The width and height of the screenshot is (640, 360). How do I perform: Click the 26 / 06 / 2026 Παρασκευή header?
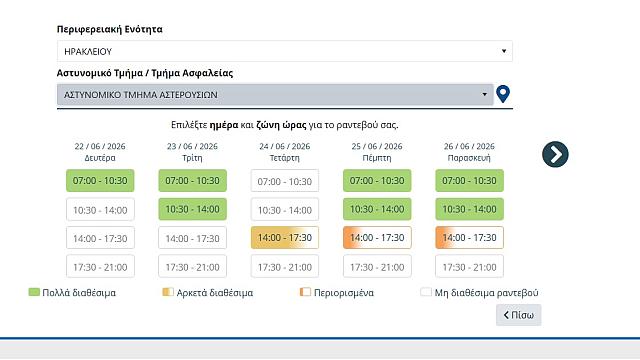pyautogui.click(x=469, y=152)
